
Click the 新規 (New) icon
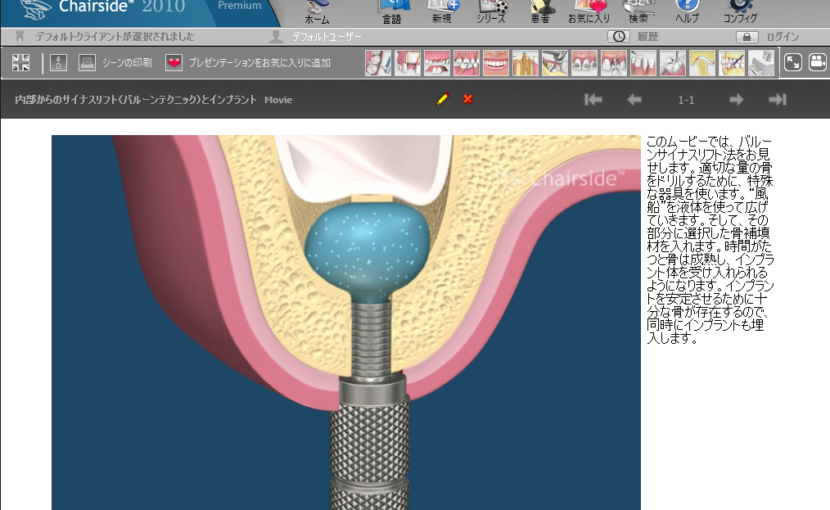(x=442, y=11)
